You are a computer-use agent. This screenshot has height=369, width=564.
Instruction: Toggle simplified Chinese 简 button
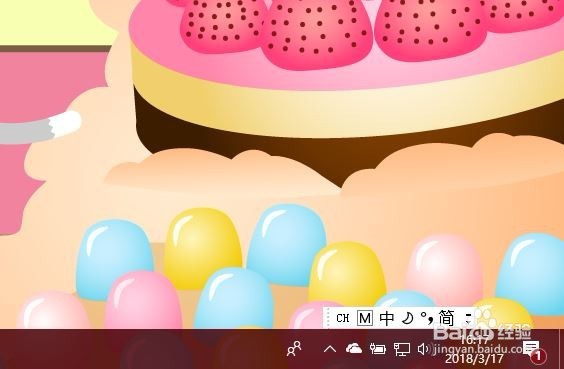[446, 318]
